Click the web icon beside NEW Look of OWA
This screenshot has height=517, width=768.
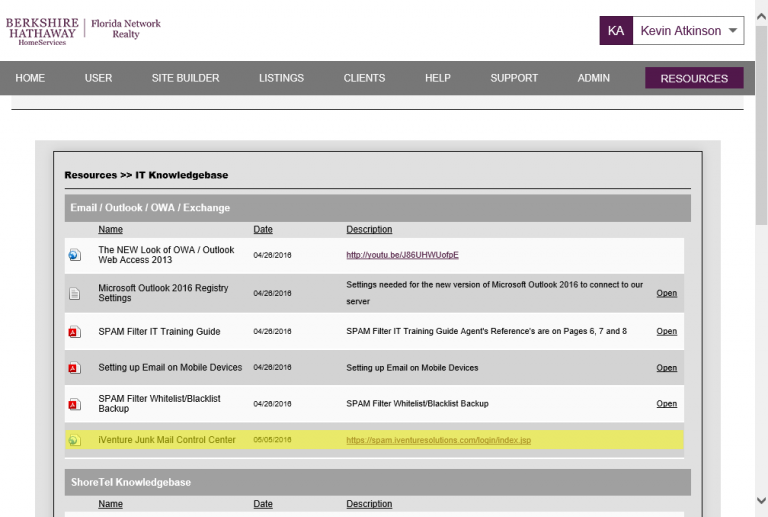[x=74, y=255]
